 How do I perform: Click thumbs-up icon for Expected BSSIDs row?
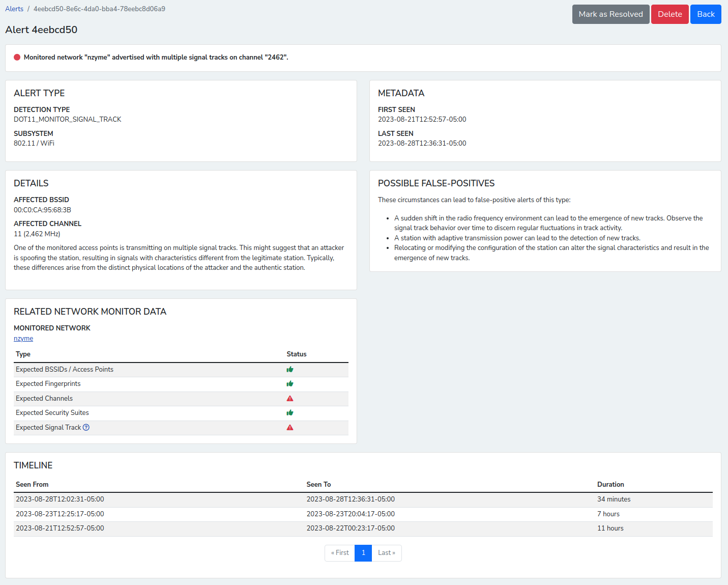coord(290,370)
